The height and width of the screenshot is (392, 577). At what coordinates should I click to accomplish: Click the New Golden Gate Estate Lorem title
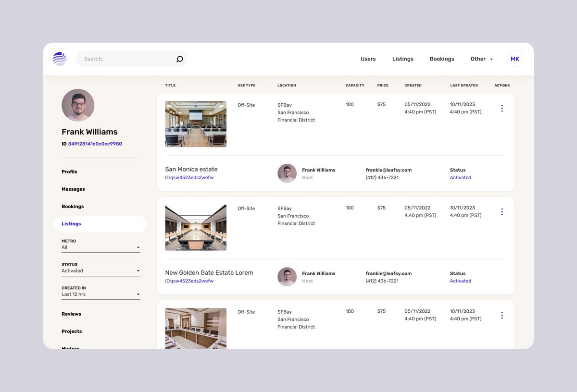coord(209,272)
